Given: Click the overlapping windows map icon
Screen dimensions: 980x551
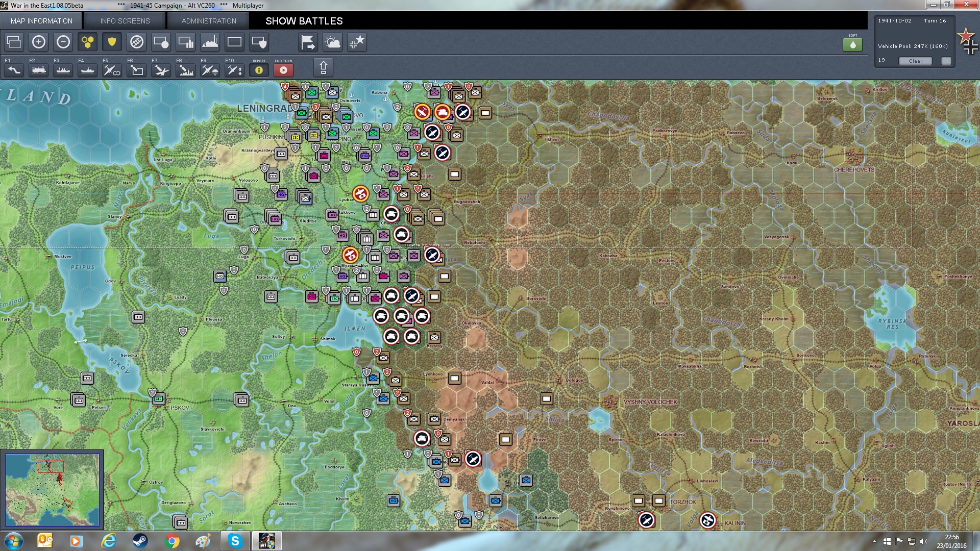Looking at the screenshot, I should tap(14, 42).
